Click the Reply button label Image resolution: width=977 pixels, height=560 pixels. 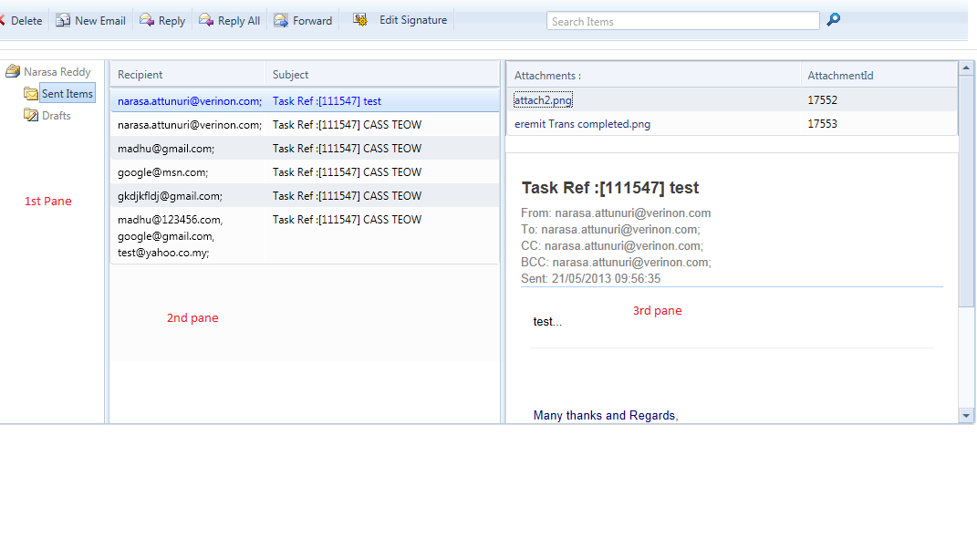pyautogui.click(x=172, y=21)
